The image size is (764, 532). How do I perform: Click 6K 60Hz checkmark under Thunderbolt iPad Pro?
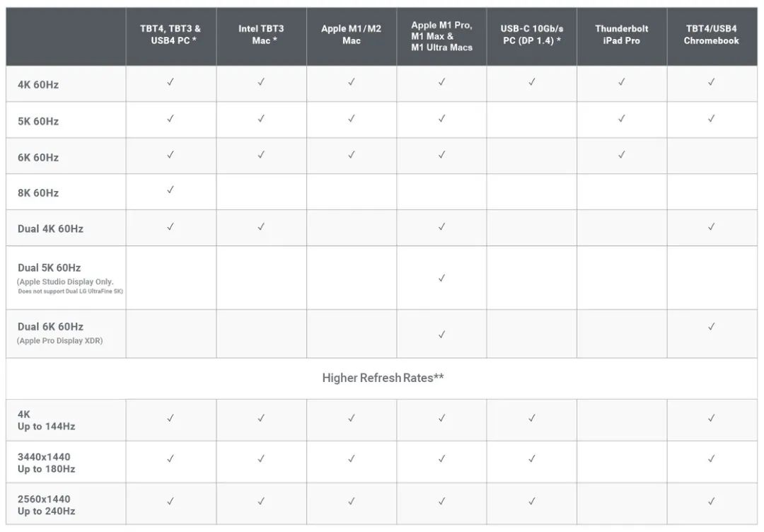click(621, 155)
